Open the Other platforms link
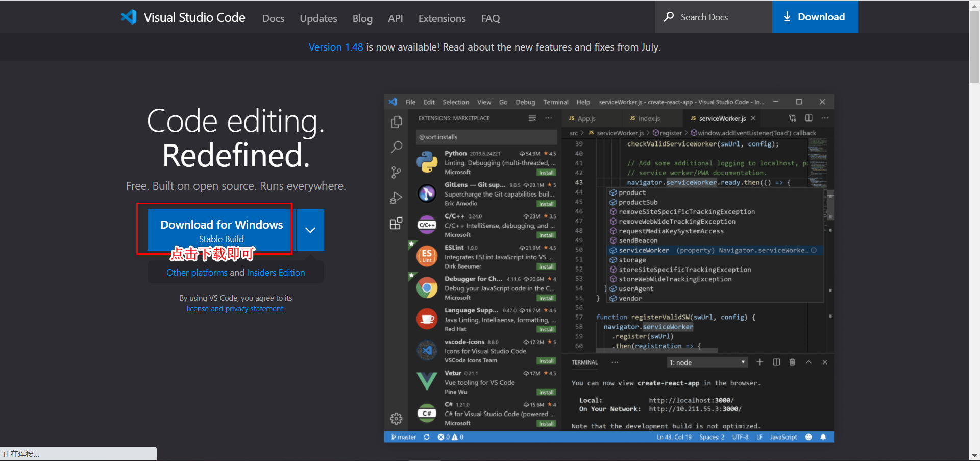The height and width of the screenshot is (461, 980). 197,273
